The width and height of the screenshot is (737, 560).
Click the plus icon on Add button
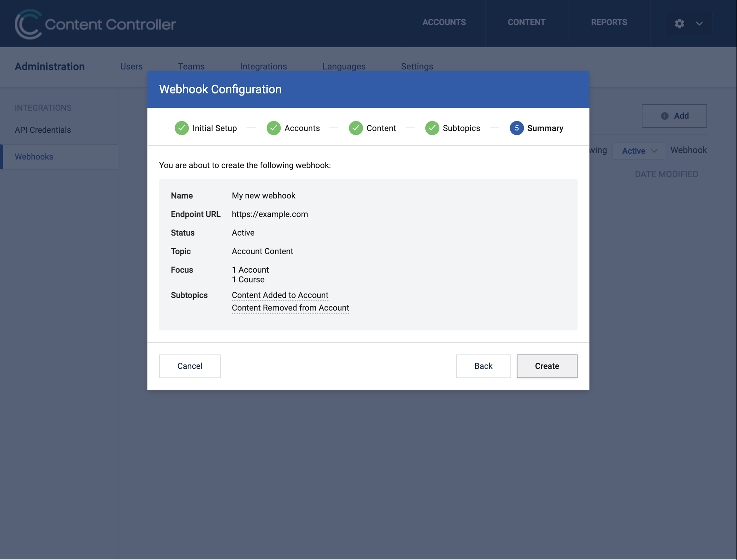click(x=665, y=116)
